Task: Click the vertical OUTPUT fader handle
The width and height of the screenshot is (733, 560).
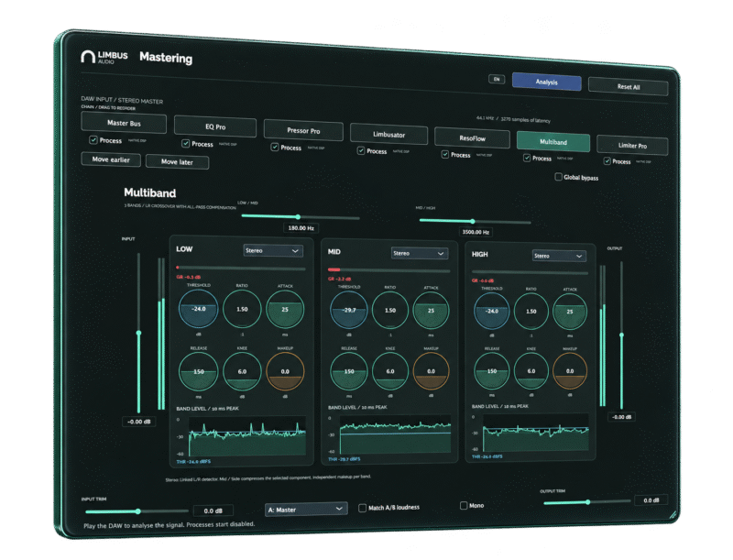Action: [622, 335]
